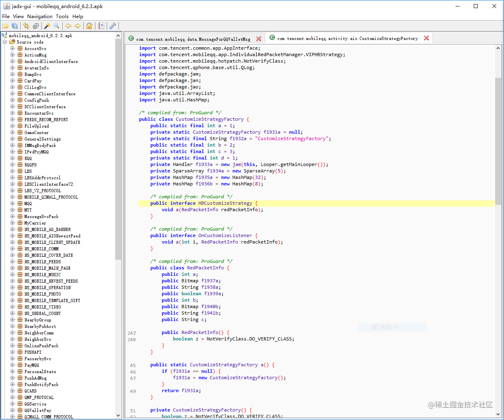Viewport: 504px width, 420px height.
Task: Open text search using the magnifier icon
Action: (x=56, y=26)
